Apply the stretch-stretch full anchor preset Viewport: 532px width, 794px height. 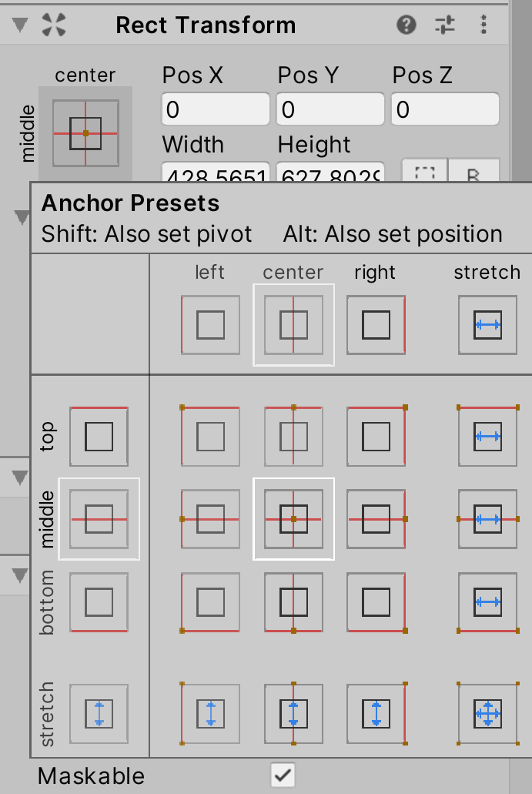pos(488,713)
